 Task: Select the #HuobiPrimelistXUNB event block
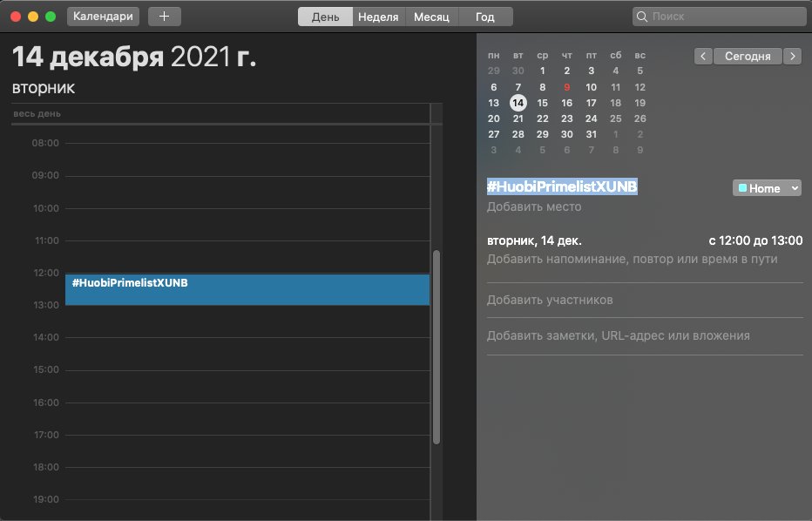pyautogui.click(x=247, y=289)
